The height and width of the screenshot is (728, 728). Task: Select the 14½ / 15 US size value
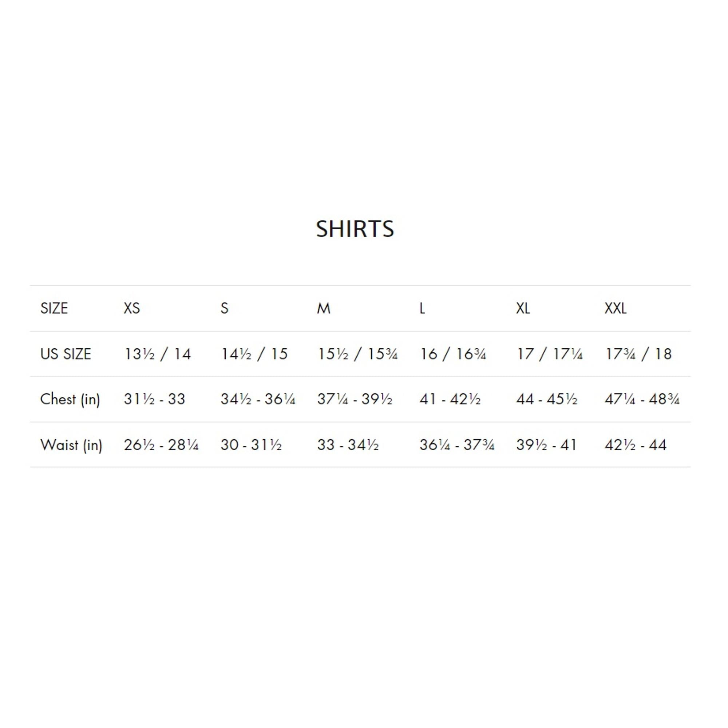click(x=254, y=354)
